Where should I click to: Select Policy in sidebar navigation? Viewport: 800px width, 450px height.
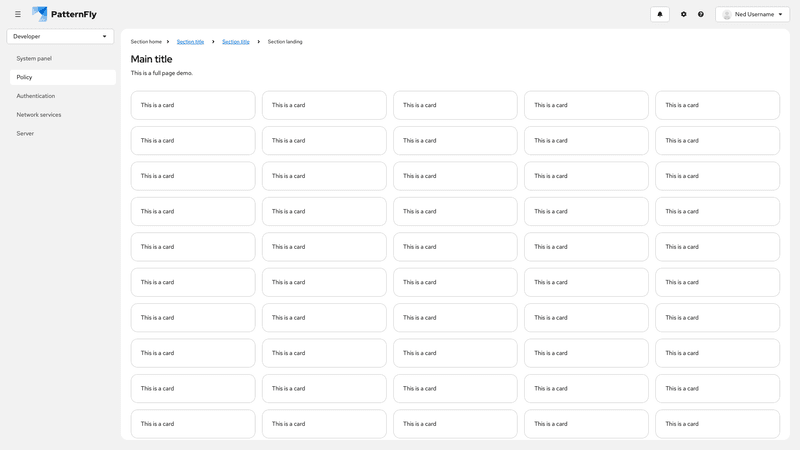[24, 77]
